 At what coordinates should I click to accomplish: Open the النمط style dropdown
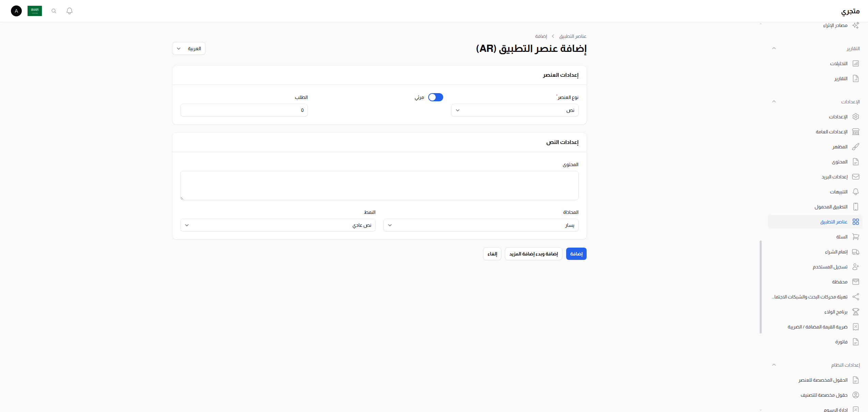click(x=278, y=225)
